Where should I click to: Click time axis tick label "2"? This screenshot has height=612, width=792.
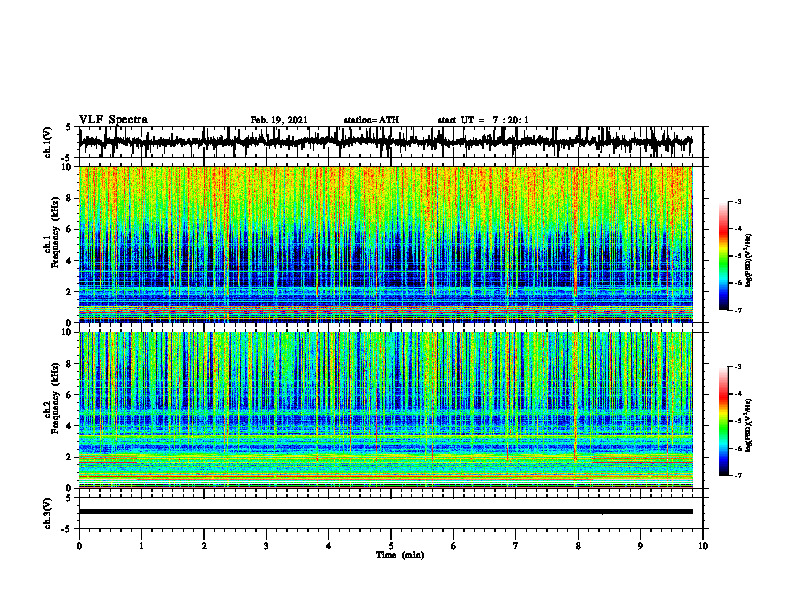(204, 546)
